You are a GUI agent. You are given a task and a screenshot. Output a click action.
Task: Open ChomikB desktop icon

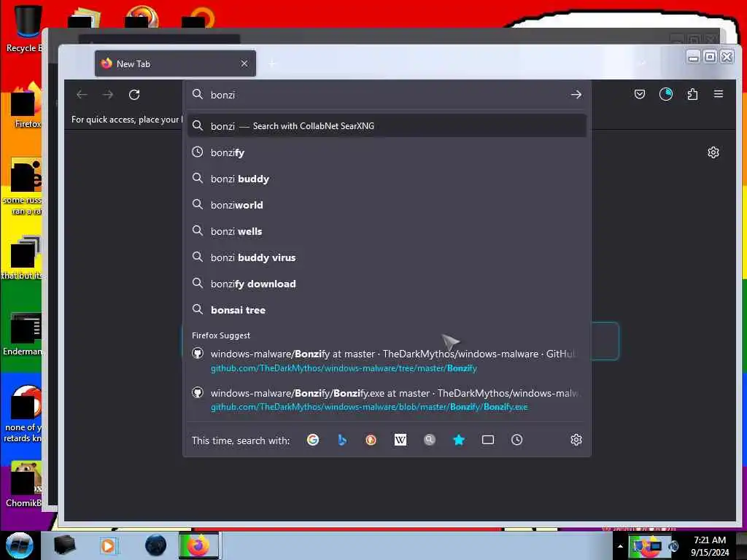pyautogui.click(x=24, y=484)
